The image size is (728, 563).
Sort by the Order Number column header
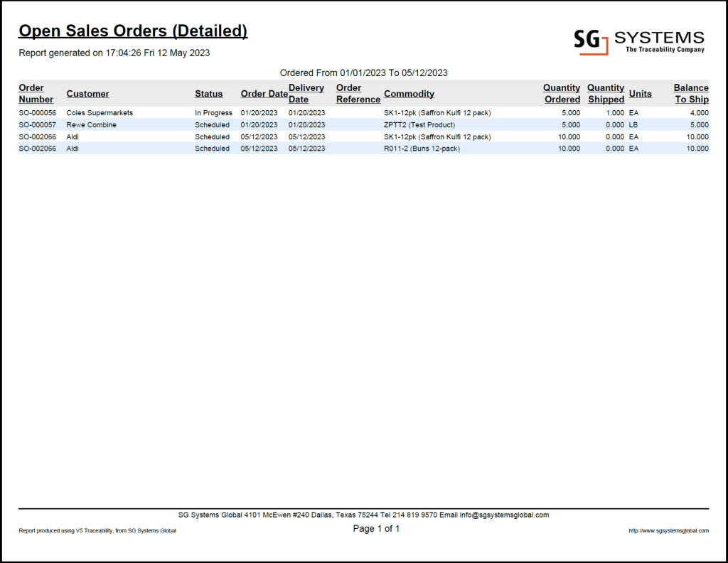[x=36, y=93]
